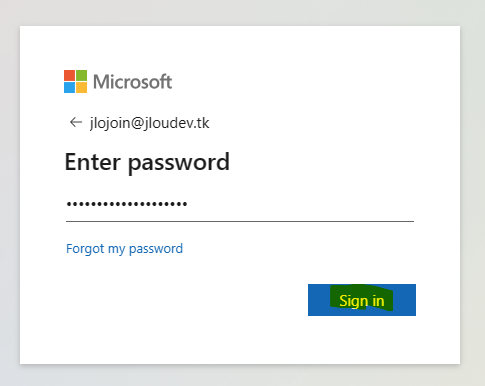Click the yellow square in Microsoft logo
The height and width of the screenshot is (386, 485).
click(81, 87)
